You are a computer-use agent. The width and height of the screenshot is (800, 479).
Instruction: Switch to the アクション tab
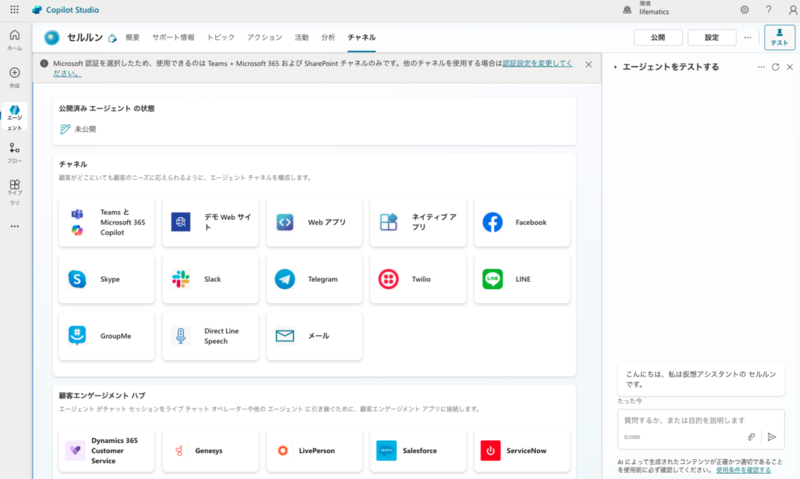(x=264, y=37)
